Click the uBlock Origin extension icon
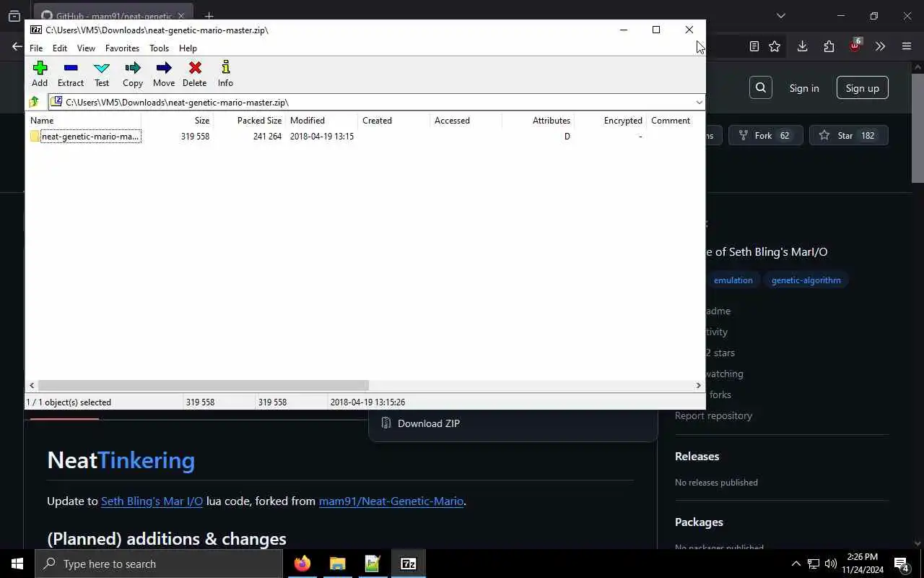This screenshot has width=924, height=578. click(855, 46)
